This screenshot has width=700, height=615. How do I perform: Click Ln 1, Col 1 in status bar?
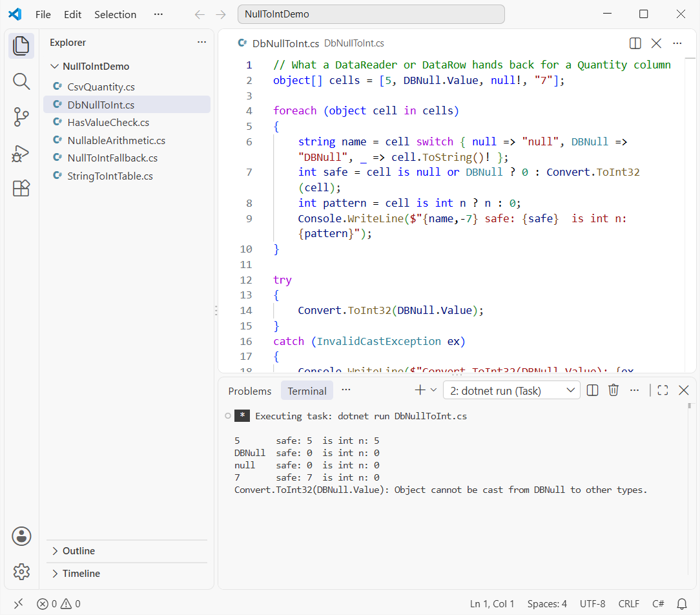click(x=492, y=604)
